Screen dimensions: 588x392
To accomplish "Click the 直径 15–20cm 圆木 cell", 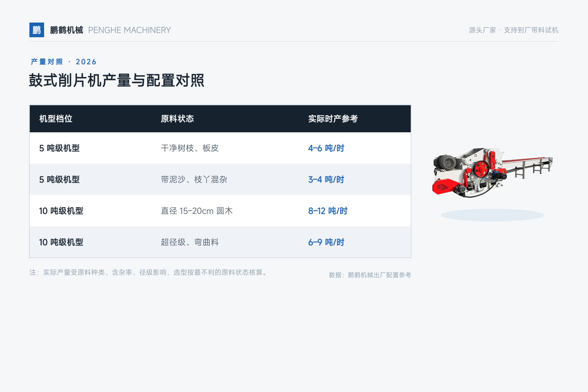I will [x=197, y=211].
